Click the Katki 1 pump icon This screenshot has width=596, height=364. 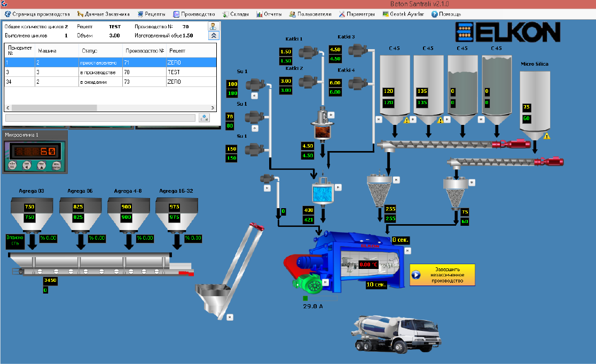(309, 52)
